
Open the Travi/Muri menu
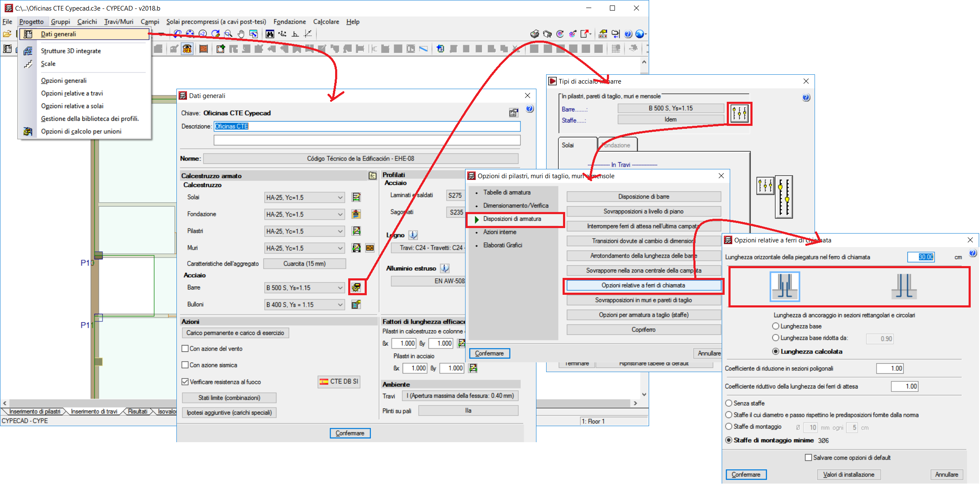click(x=119, y=22)
